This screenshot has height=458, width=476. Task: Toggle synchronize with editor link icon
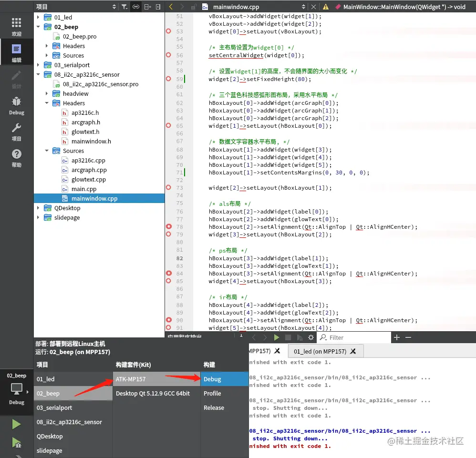tap(136, 7)
